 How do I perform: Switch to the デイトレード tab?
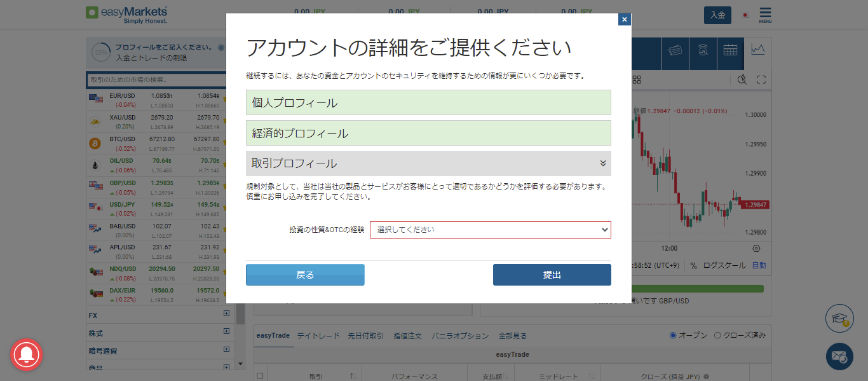tap(318, 335)
